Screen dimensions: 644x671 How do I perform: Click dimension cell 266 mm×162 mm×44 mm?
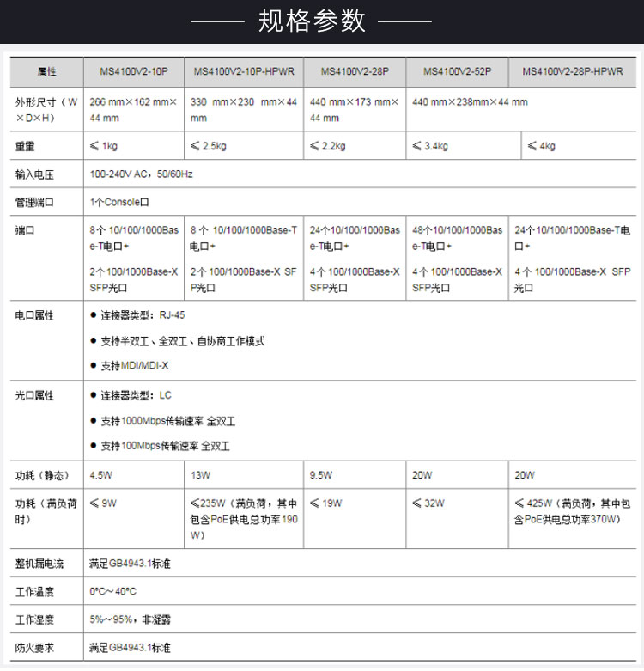click(x=133, y=110)
